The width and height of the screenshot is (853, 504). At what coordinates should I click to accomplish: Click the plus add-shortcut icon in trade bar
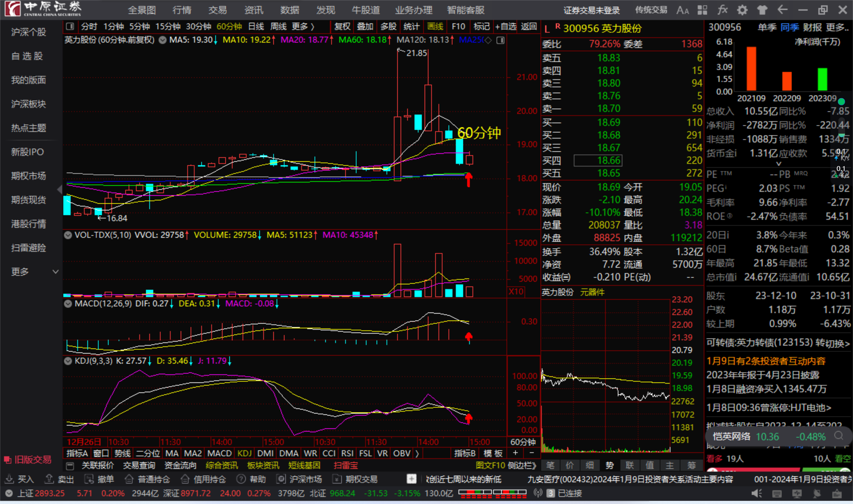(411, 479)
